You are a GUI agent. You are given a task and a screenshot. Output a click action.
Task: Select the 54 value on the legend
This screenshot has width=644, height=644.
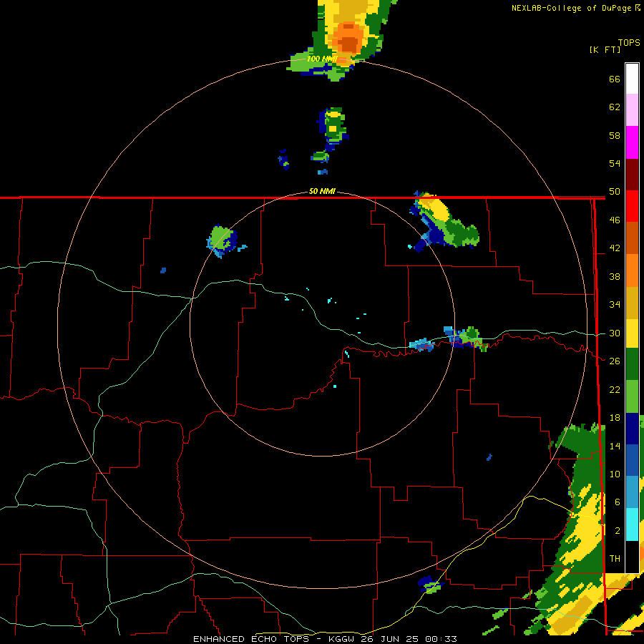tap(615, 163)
